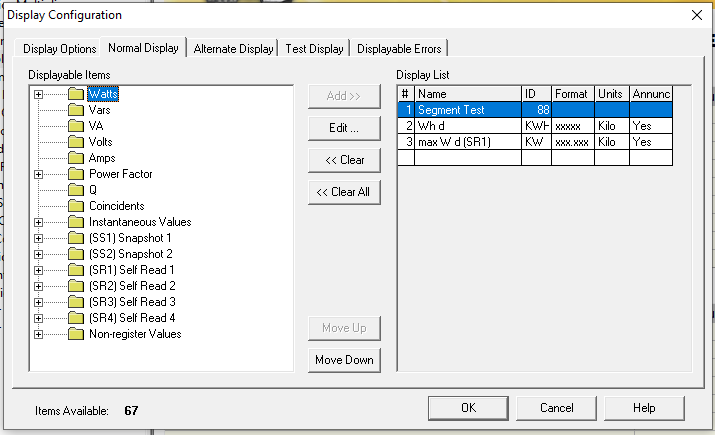Expand the Instantaneous Values node
The image size is (715, 435).
pos(39,222)
